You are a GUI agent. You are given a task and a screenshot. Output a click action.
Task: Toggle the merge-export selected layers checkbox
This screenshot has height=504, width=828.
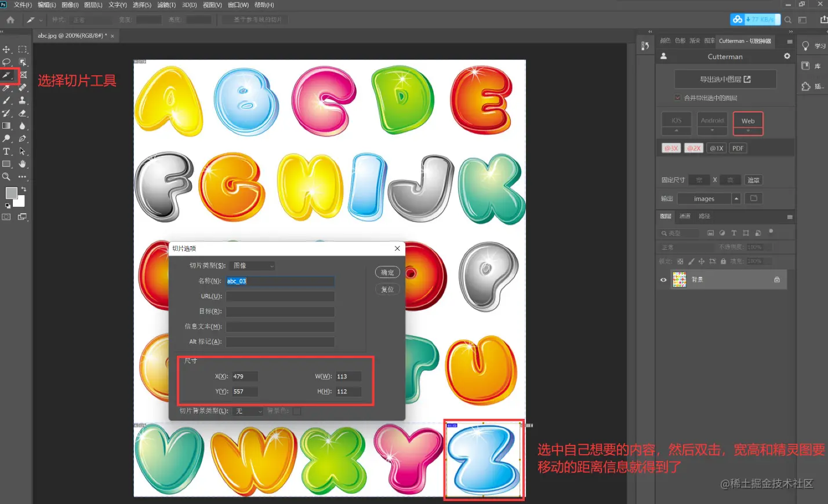(678, 97)
